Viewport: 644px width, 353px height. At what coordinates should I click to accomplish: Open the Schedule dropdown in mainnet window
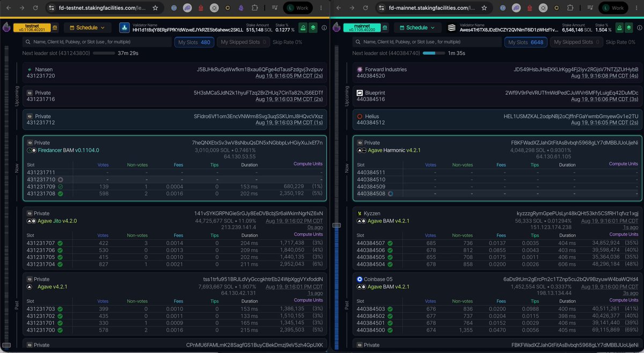417,27
